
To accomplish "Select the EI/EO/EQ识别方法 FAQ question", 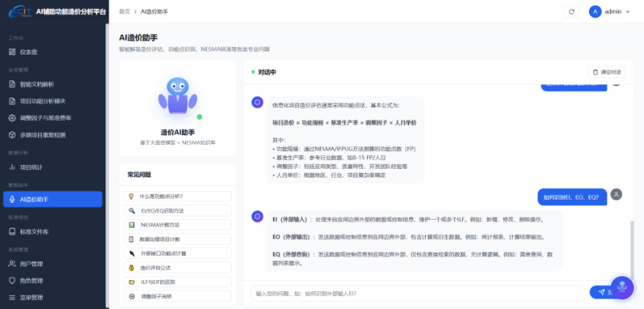I will pyautogui.click(x=177, y=211).
